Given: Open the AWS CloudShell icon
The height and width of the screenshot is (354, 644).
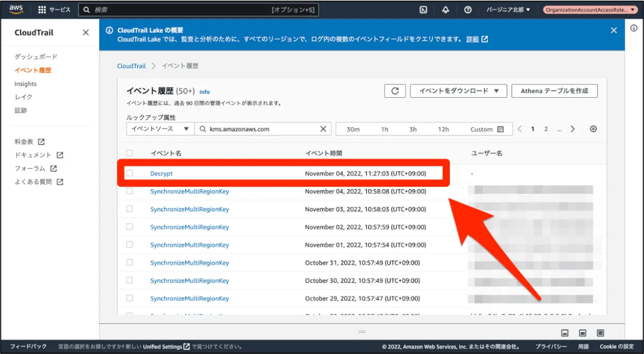Looking at the screenshot, I should [423, 10].
